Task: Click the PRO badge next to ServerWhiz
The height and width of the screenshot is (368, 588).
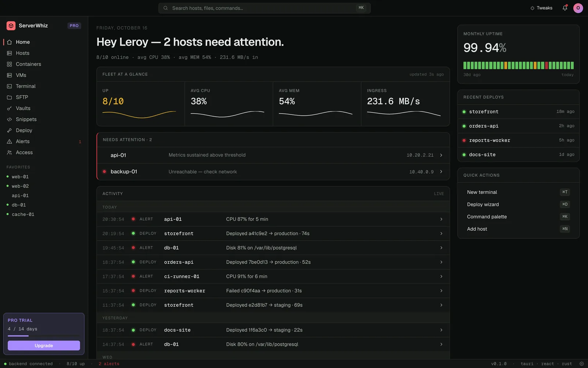Action: (74, 26)
